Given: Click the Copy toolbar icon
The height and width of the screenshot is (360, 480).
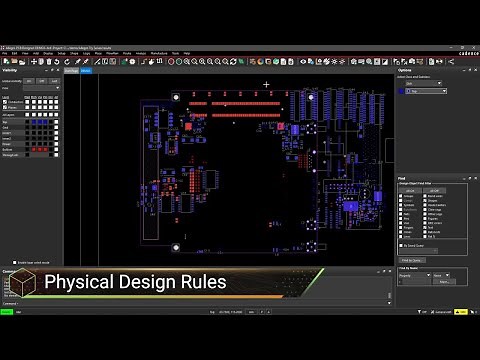Looking at the screenshot, I should point(41,62).
